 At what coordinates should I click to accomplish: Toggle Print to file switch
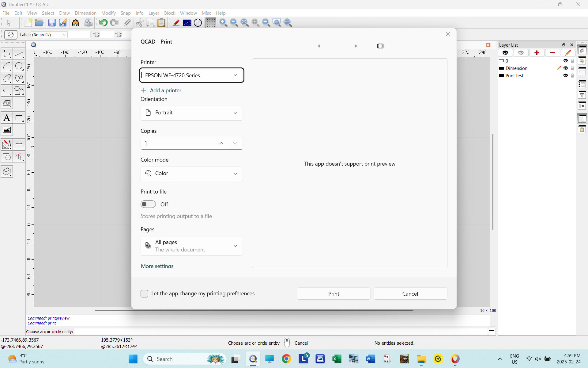(148, 204)
